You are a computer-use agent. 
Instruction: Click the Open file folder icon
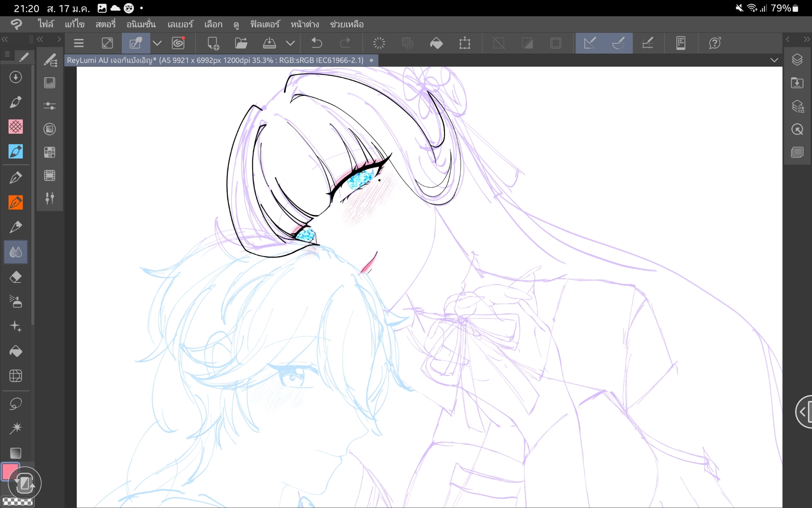click(241, 43)
